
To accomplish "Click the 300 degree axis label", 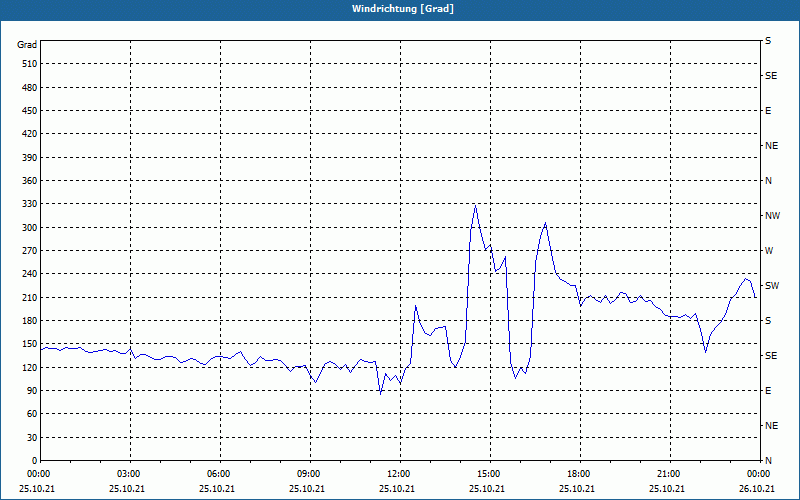I will [29, 228].
